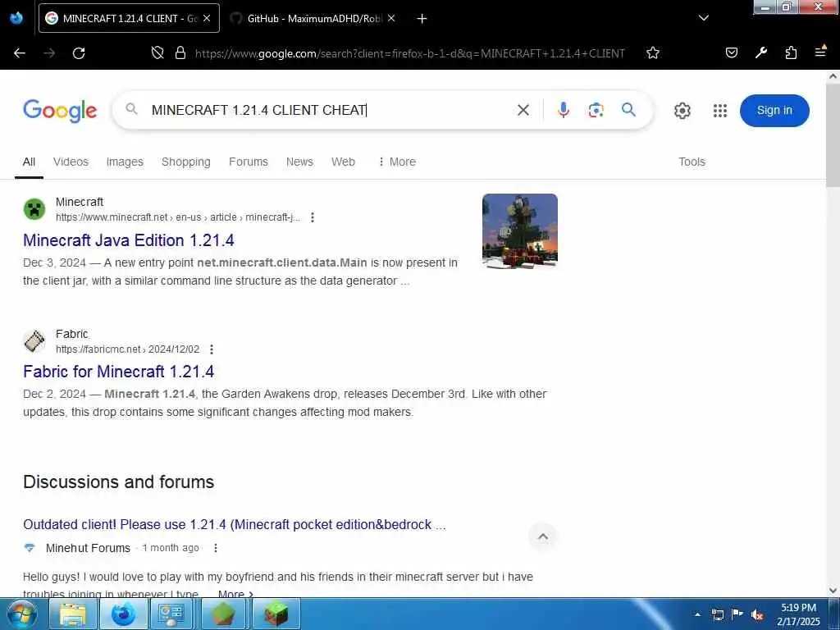Image resolution: width=840 pixels, height=630 pixels.
Task: Select the All results tab
Action: click(x=29, y=162)
